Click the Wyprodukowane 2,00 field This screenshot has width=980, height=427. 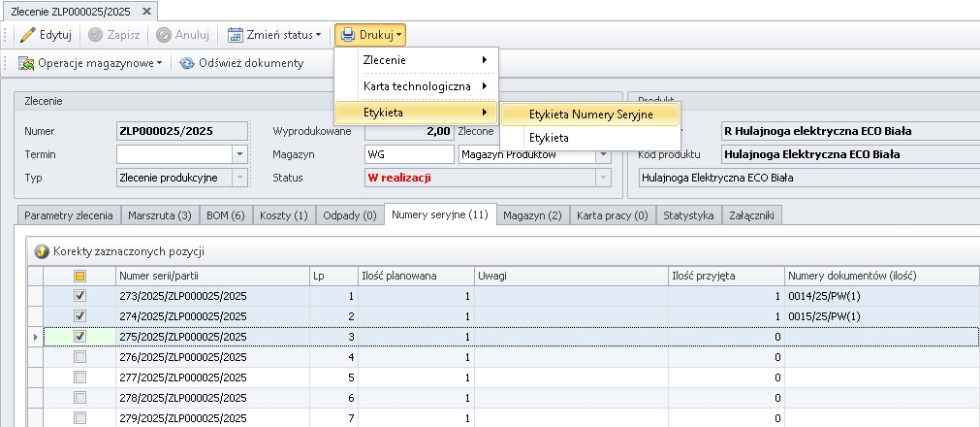[409, 131]
